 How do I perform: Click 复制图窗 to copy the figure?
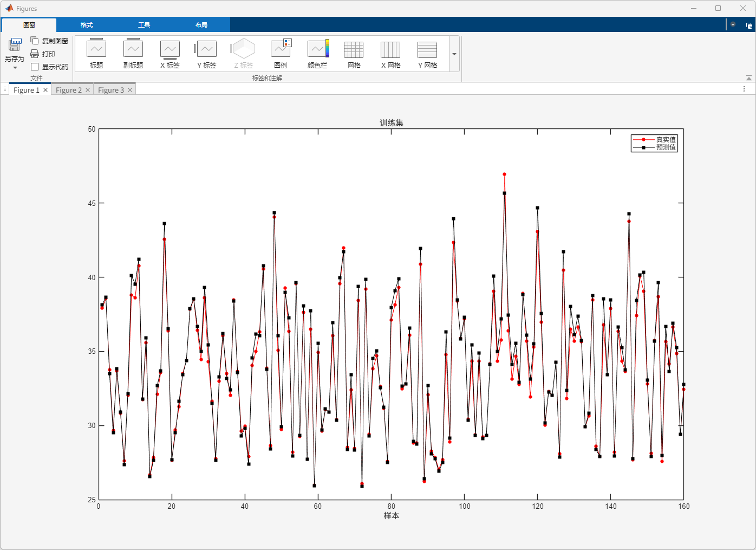[50, 41]
